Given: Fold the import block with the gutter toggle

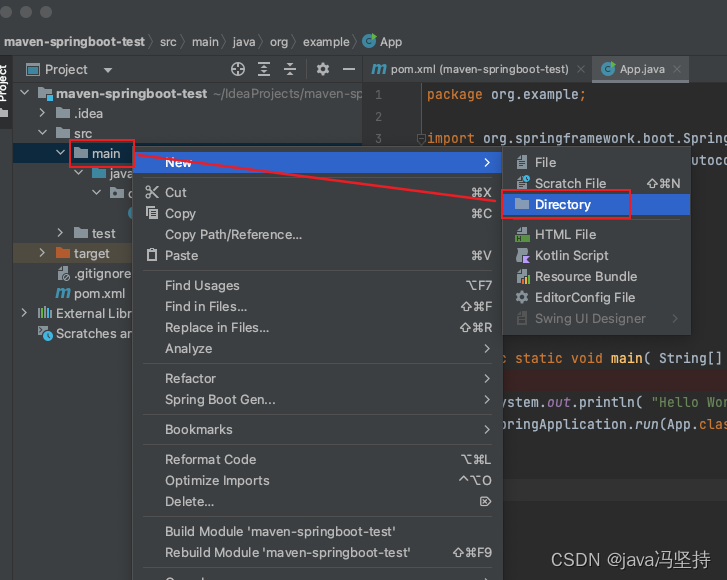Looking at the screenshot, I should 421,139.
